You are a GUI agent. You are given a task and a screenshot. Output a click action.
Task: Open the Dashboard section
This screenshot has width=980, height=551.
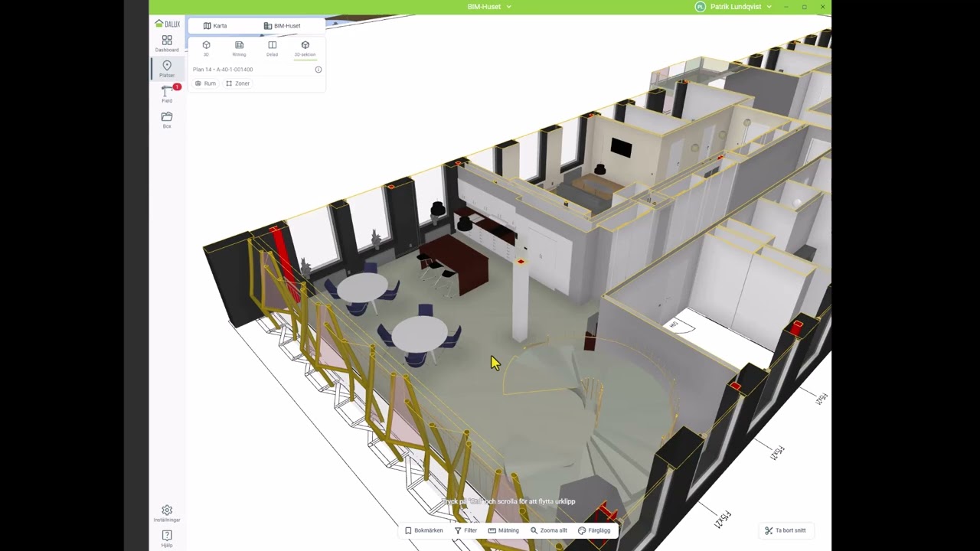tap(167, 44)
